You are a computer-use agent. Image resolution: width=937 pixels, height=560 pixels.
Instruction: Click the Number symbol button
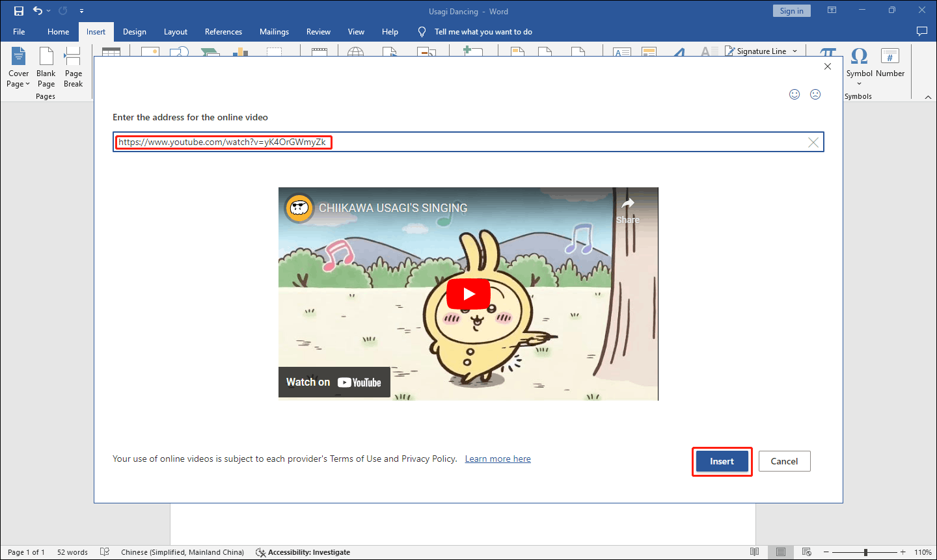click(x=890, y=64)
